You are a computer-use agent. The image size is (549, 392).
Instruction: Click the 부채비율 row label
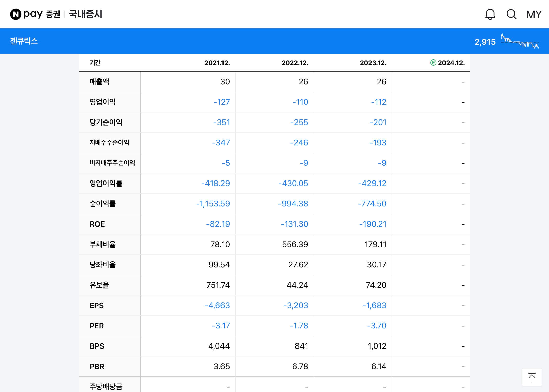(102, 244)
